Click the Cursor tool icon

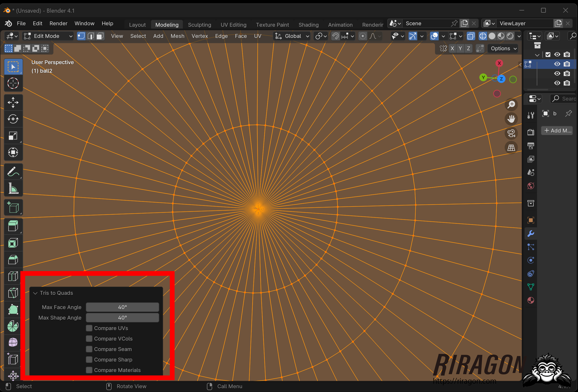[x=13, y=83]
